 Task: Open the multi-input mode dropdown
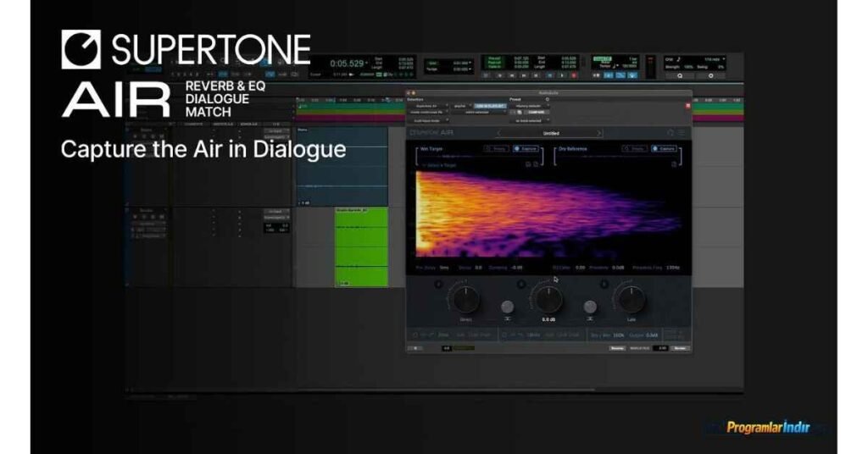[429, 120]
